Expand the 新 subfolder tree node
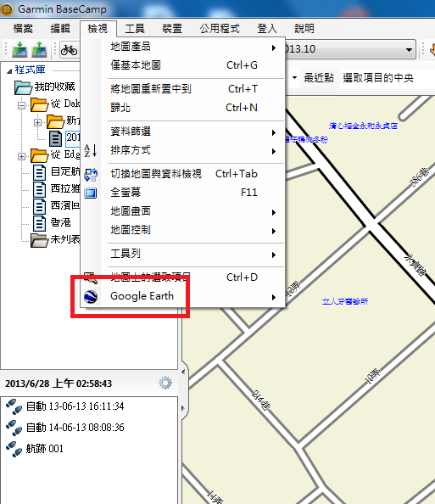435x504 pixels. coord(37,123)
